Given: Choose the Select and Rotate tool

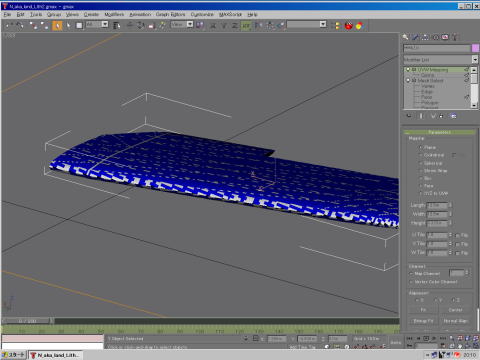Looking at the screenshot, I should click(140, 25).
